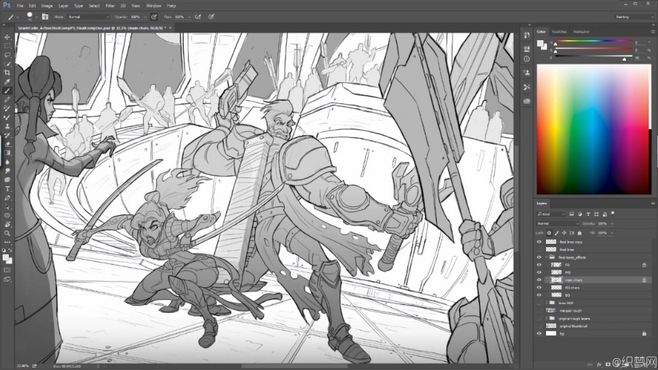This screenshot has height=370, width=658.
Task: Hide the BG layer inside the group
Action: [x=539, y=295]
